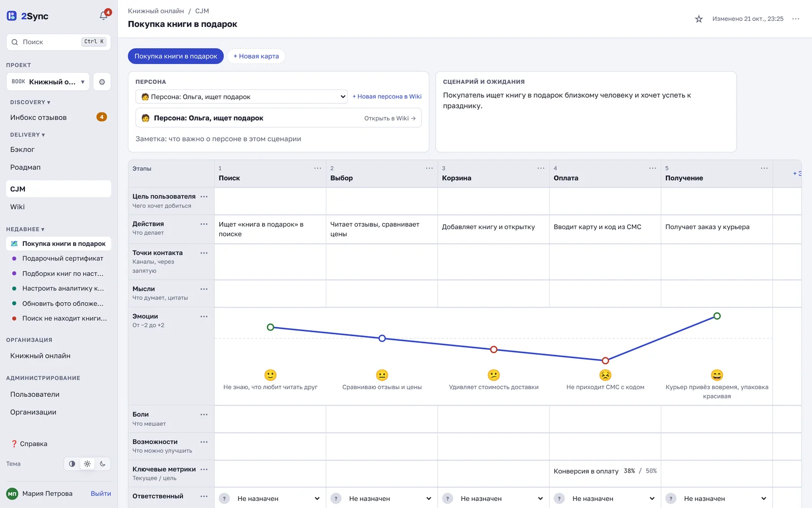This screenshot has width=812, height=508.
Task: Open options for the Оплата stage
Action: 653,168
